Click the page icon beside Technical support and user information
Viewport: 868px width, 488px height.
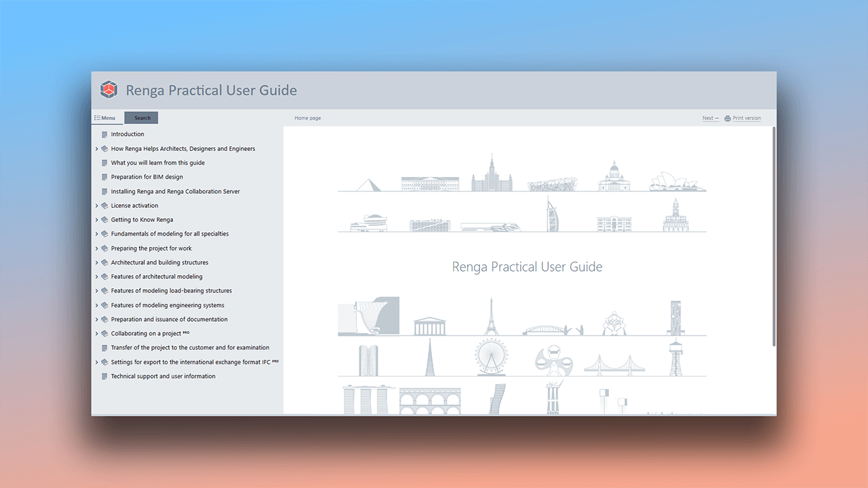pyautogui.click(x=105, y=376)
